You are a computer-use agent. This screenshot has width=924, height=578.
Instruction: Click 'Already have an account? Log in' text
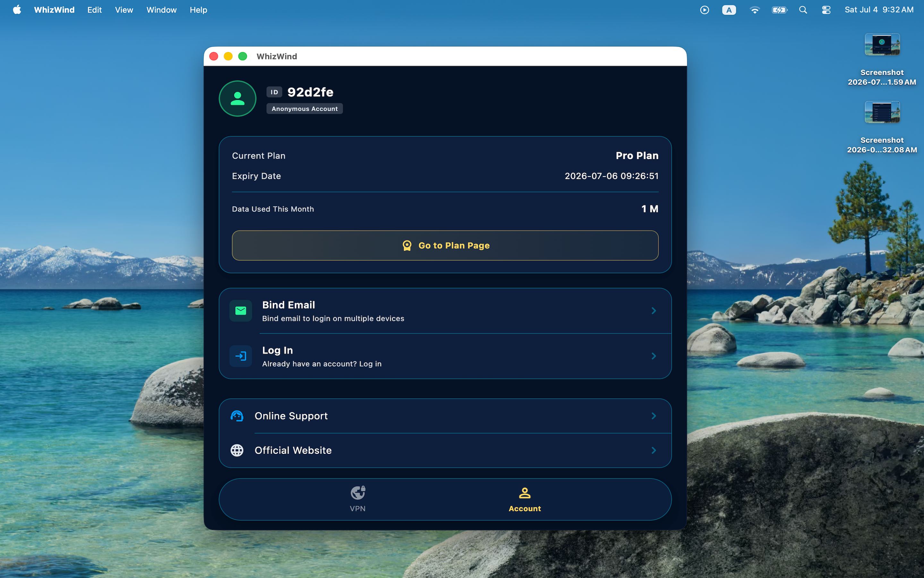point(322,364)
